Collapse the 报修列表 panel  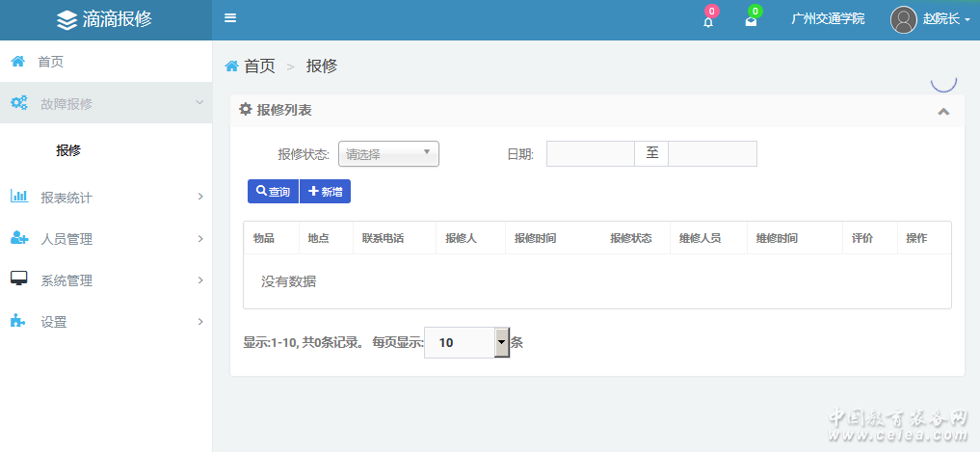(943, 111)
